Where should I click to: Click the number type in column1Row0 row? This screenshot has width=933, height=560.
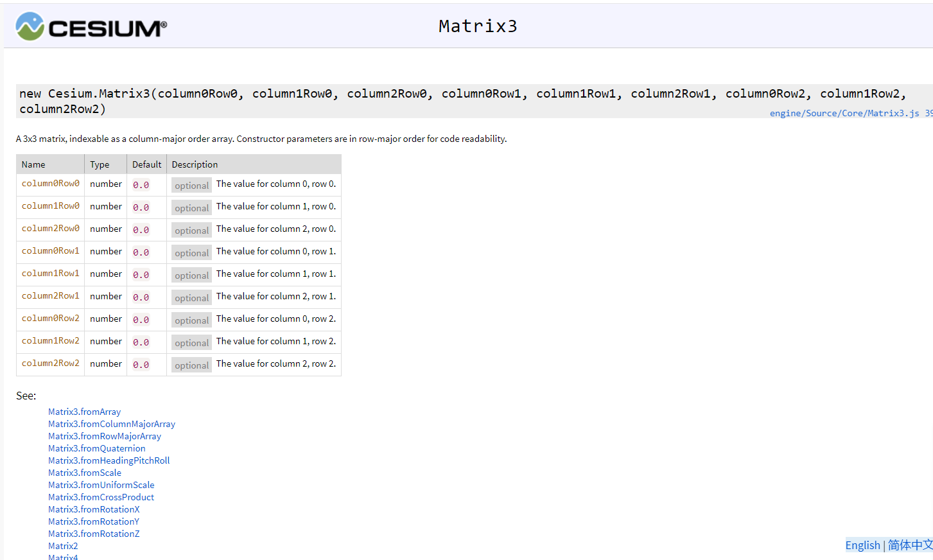pos(106,206)
